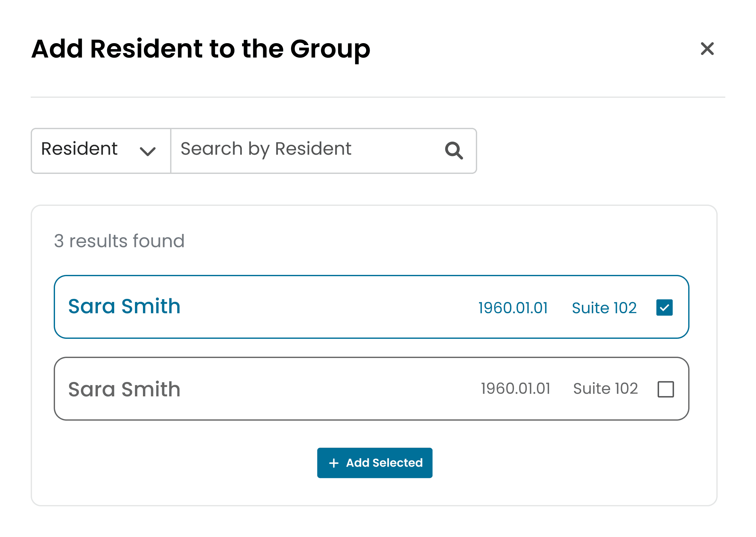756x537 pixels.
Task: Click Suite 102 in the selected row
Action: pyautogui.click(x=604, y=308)
